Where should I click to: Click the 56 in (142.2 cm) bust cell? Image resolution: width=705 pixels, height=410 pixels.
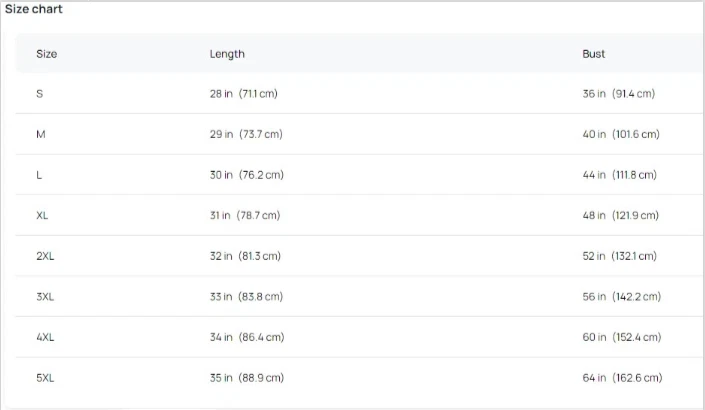621,297
